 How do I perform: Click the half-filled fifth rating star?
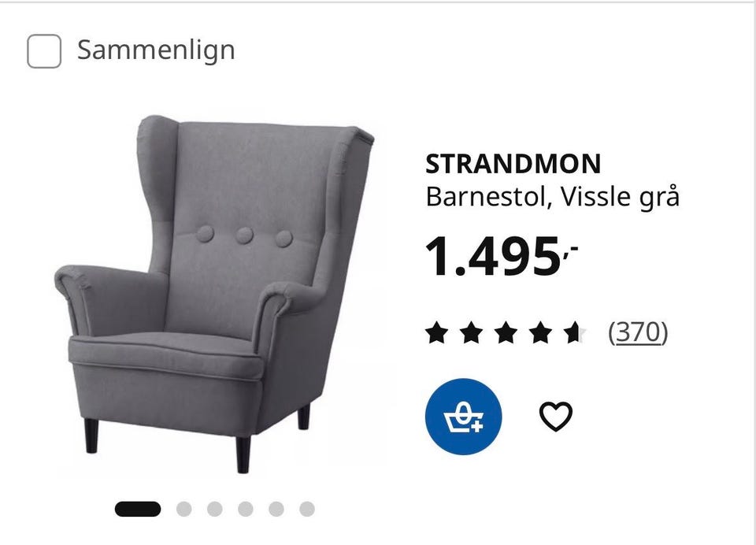(x=575, y=333)
